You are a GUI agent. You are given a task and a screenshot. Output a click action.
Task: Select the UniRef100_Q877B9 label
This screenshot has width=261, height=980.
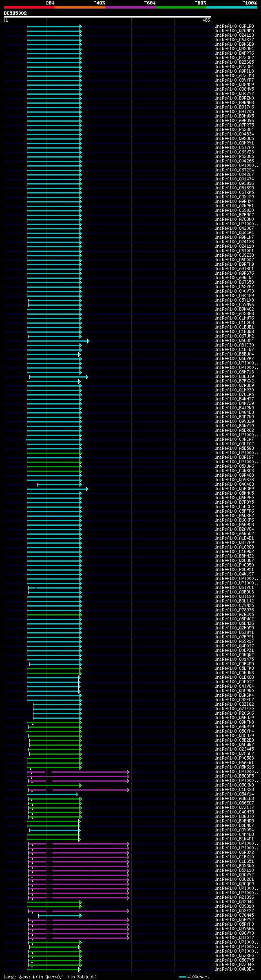tap(234, 543)
